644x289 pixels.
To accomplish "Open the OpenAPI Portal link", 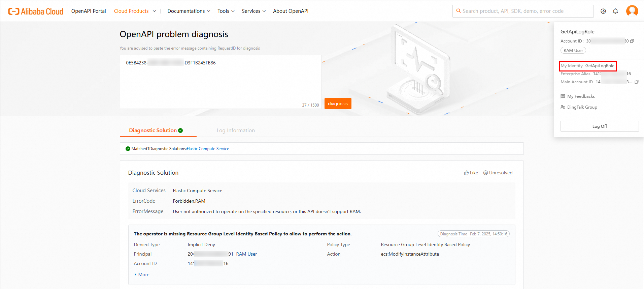I will coord(89,11).
